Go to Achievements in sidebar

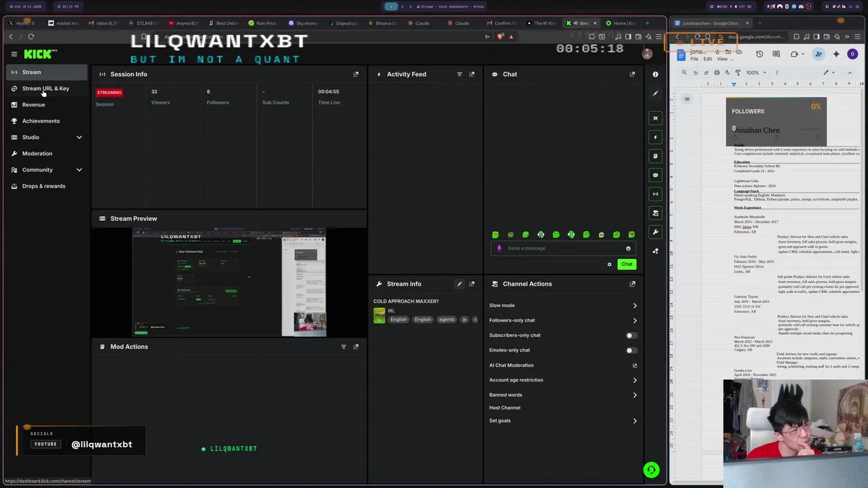[46, 121]
